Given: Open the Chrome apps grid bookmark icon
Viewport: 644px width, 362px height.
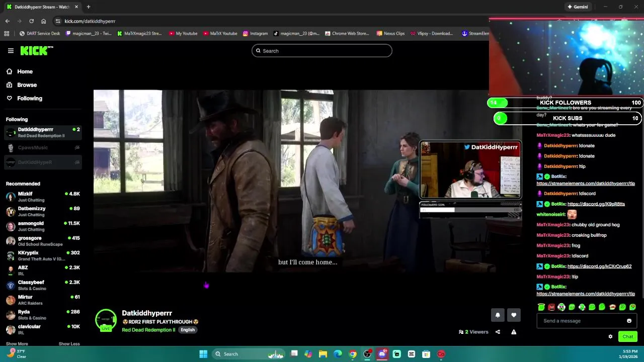Looking at the screenshot, I should [7, 34].
